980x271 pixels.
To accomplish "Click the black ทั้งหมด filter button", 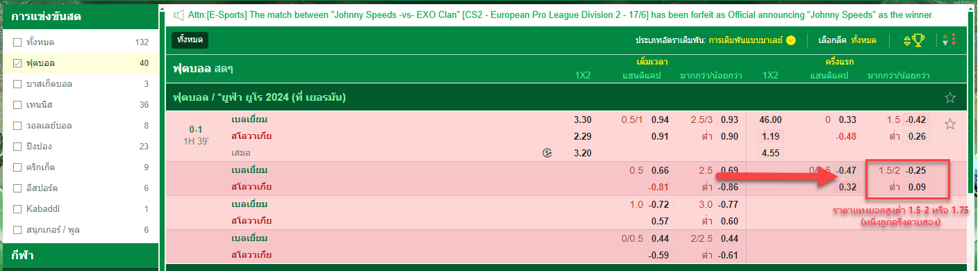I will [190, 40].
